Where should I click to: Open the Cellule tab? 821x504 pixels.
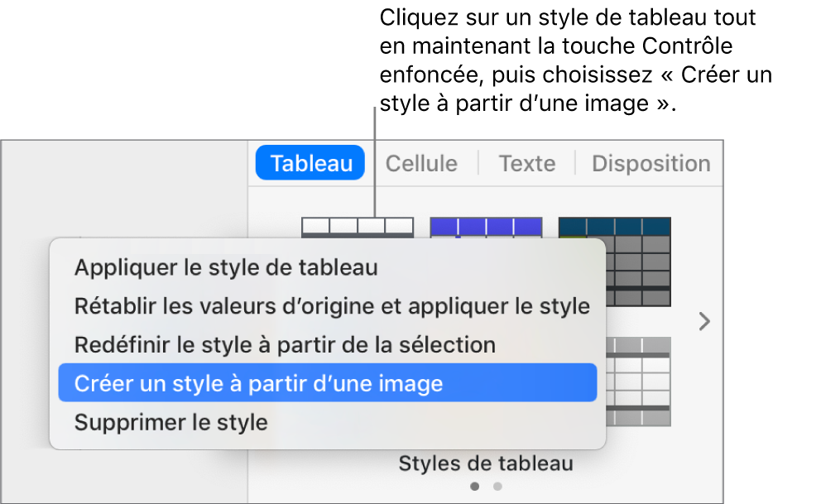pyautogui.click(x=421, y=164)
